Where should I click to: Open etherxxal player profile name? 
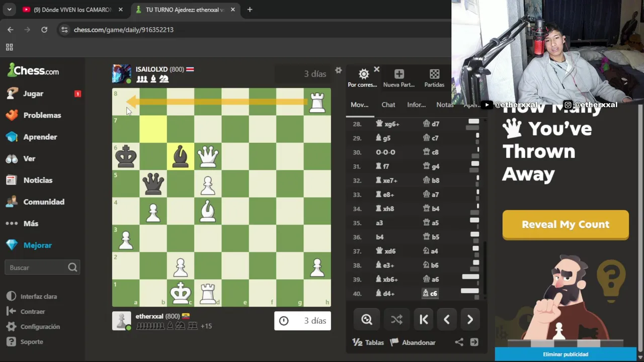149,316
